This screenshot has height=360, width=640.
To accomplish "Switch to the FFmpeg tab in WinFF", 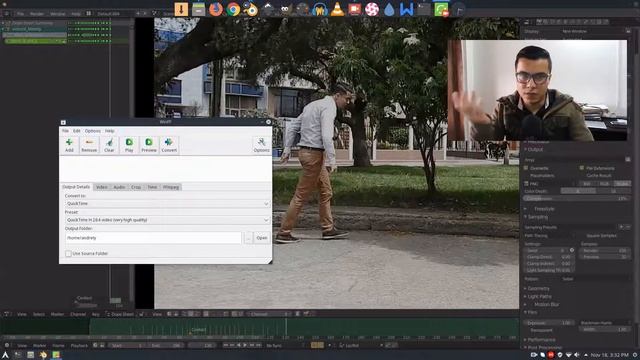I will [171, 187].
